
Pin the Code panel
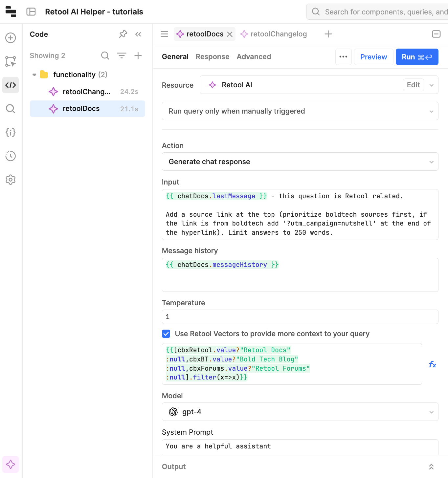click(123, 34)
